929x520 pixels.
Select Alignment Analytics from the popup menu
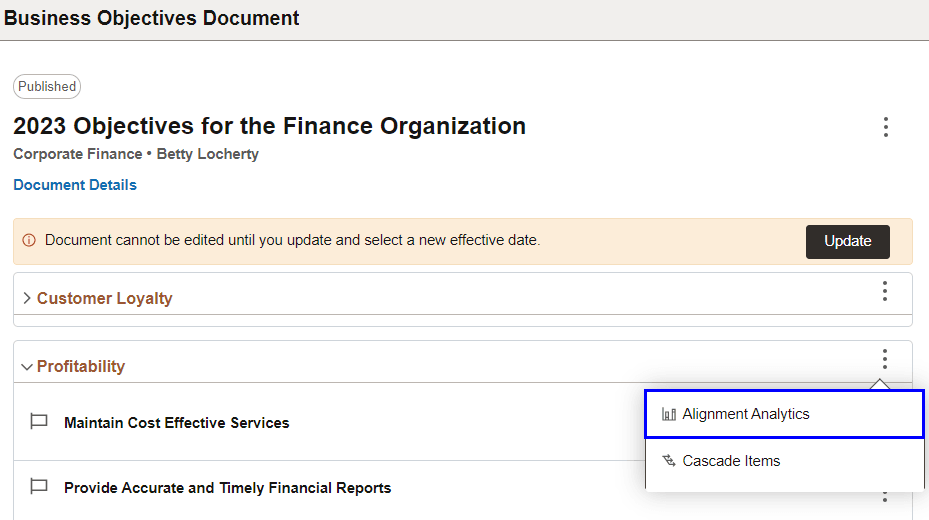pos(746,414)
